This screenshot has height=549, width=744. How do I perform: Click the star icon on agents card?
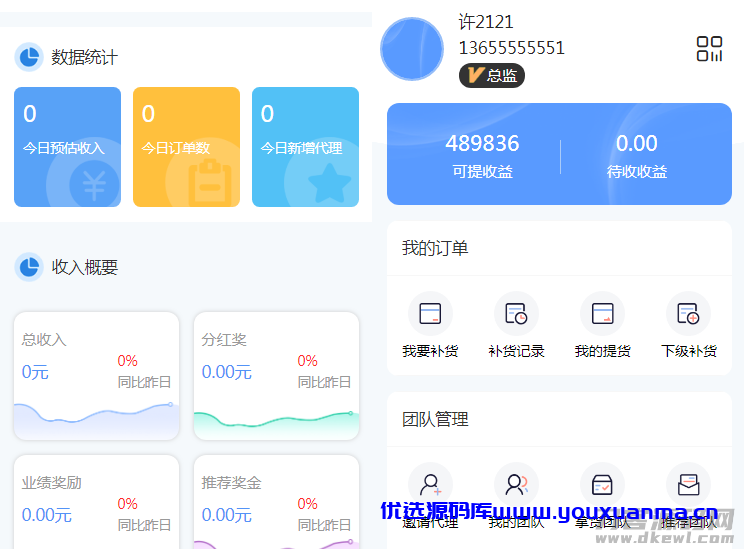(329, 183)
